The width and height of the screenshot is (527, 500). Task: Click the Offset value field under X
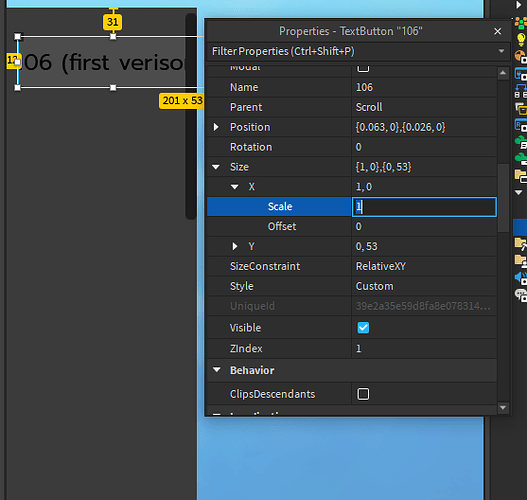coord(424,226)
